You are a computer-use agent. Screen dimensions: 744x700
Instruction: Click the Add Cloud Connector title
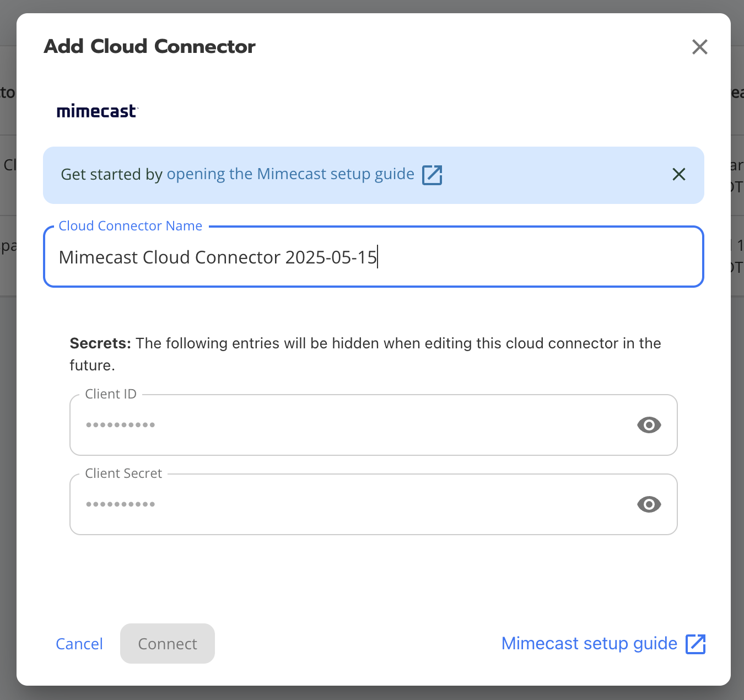pyautogui.click(x=150, y=46)
